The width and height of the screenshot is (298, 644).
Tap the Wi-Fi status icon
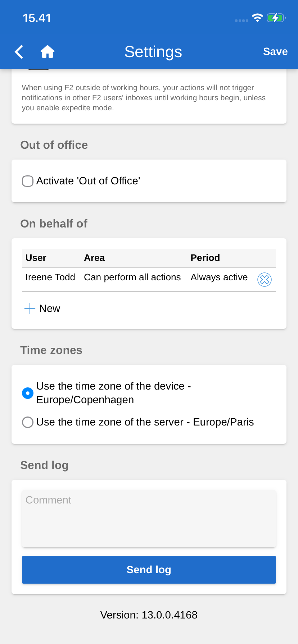[257, 18]
